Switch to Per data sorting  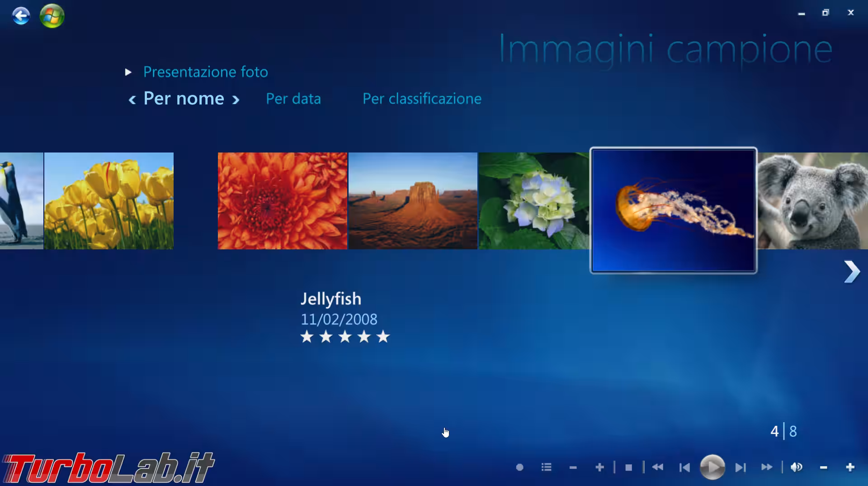pos(293,99)
